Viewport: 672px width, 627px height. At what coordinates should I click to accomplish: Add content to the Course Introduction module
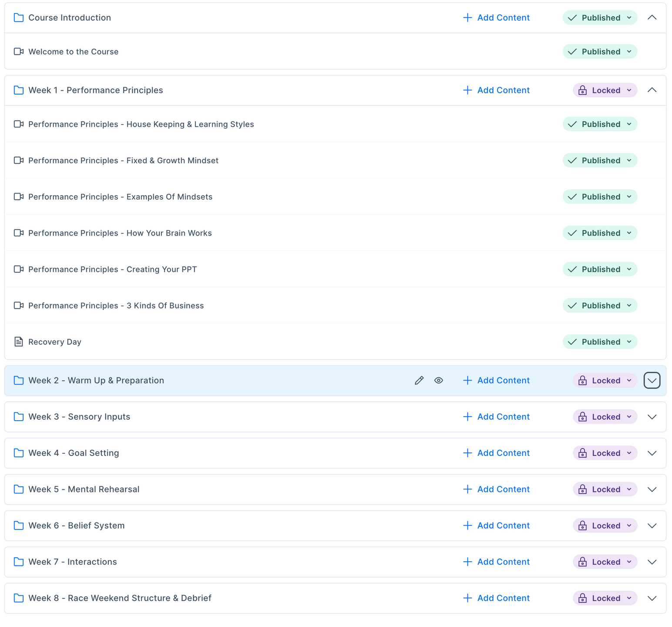click(496, 18)
